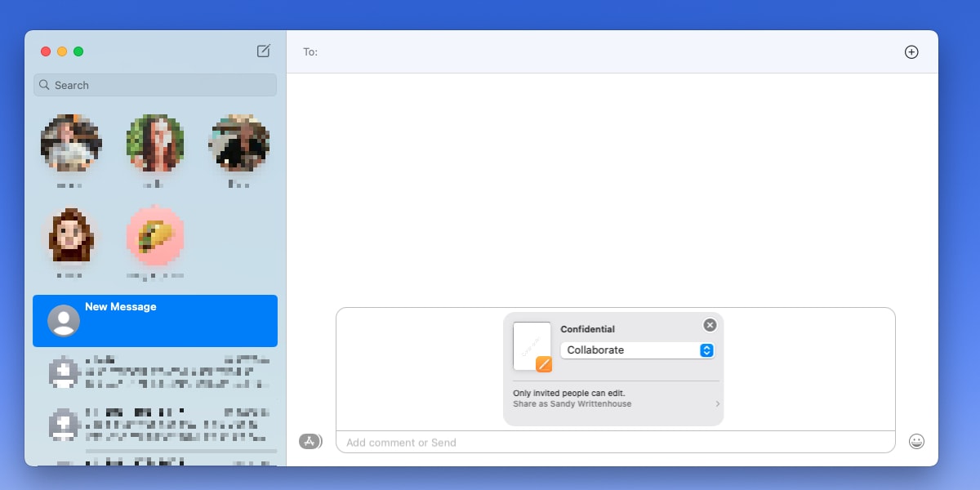The width and height of the screenshot is (980, 490).
Task: Remove the Confidential attachment
Action: point(710,324)
